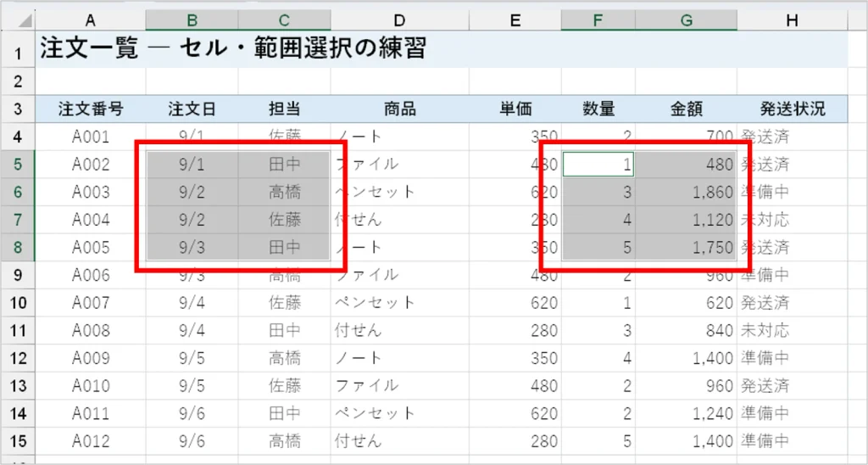This screenshot has width=868, height=465.
Task: Click cell A006
Action: point(91,275)
